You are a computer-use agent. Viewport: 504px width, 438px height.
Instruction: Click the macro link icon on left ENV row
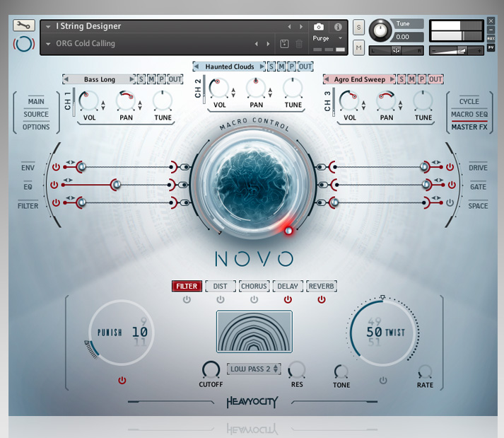click(x=185, y=167)
